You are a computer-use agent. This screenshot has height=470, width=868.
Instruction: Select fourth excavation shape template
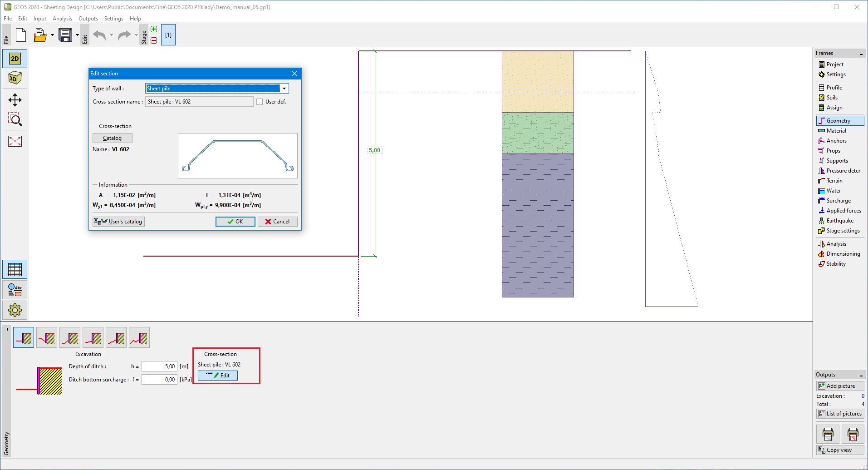click(93, 337)
